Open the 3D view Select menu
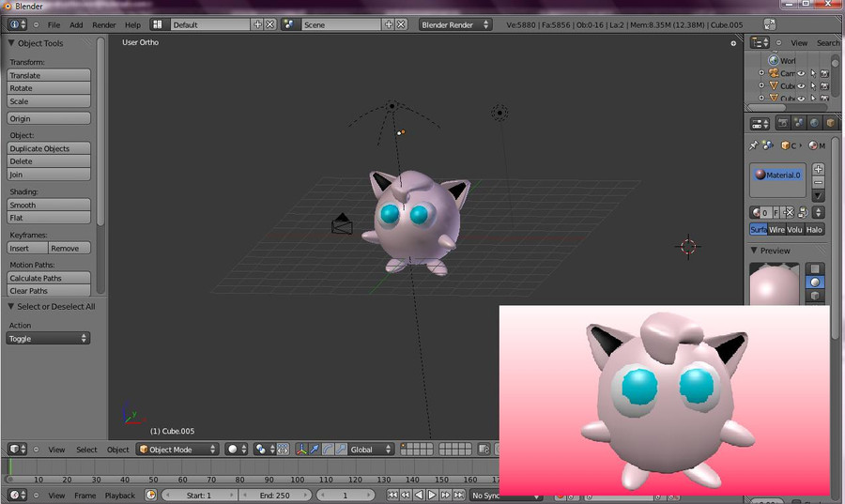 [x=86, y=450]
